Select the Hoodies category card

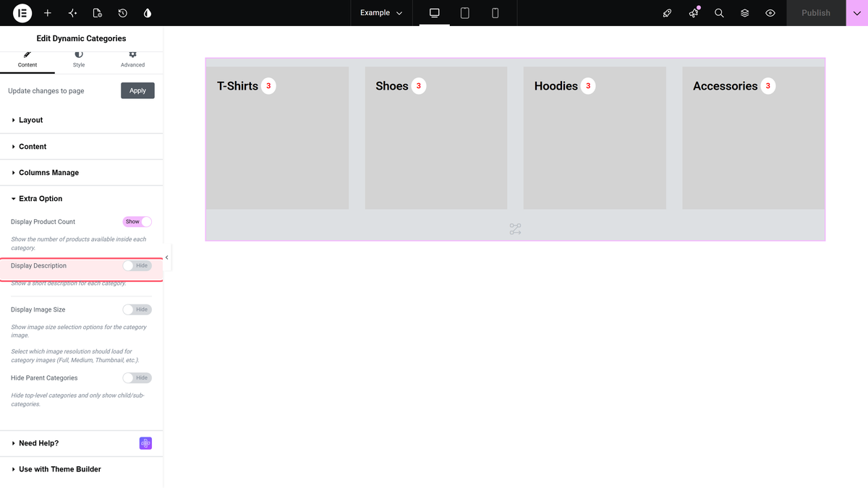595,138
